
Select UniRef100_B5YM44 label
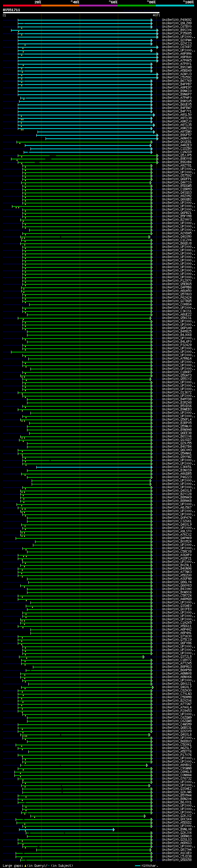[x=177, y=795]
